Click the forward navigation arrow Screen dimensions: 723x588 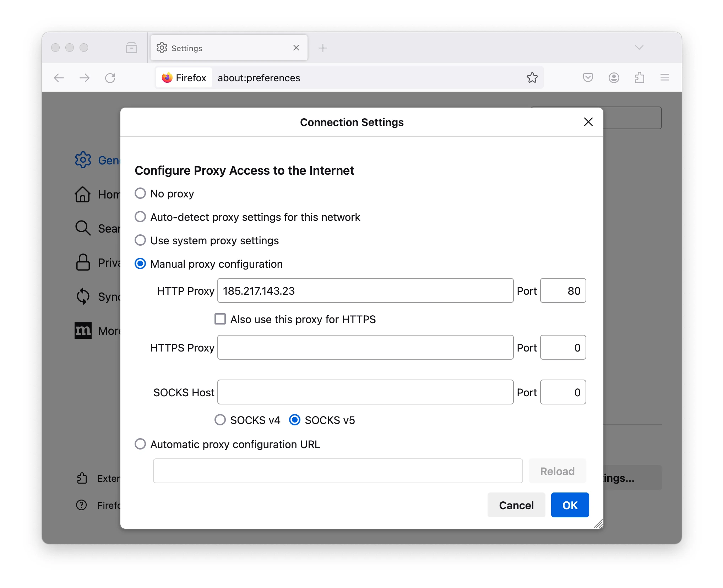click(x=85, y=78)
